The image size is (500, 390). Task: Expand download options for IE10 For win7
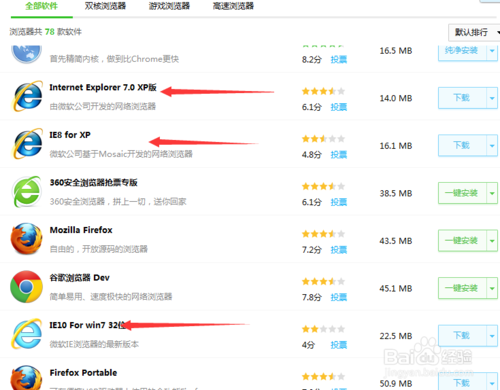coord(492,336)
